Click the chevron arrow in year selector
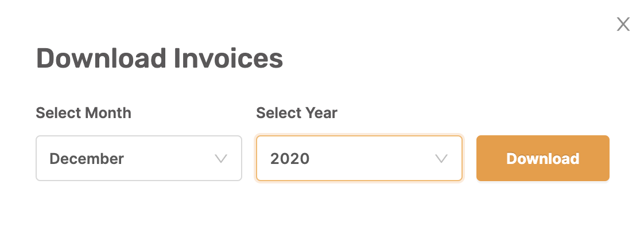Image resolution: width=644 pixels, height=227 pixels. click(441, 159)
